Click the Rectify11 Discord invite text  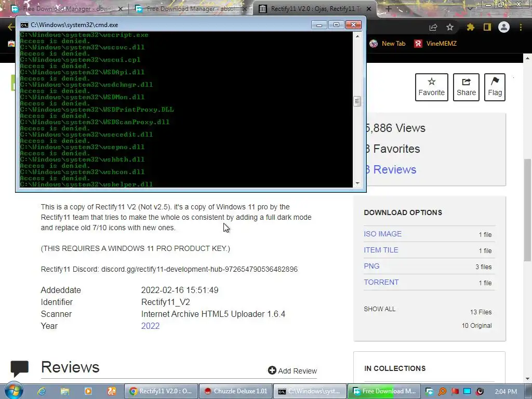pos(169,269)
